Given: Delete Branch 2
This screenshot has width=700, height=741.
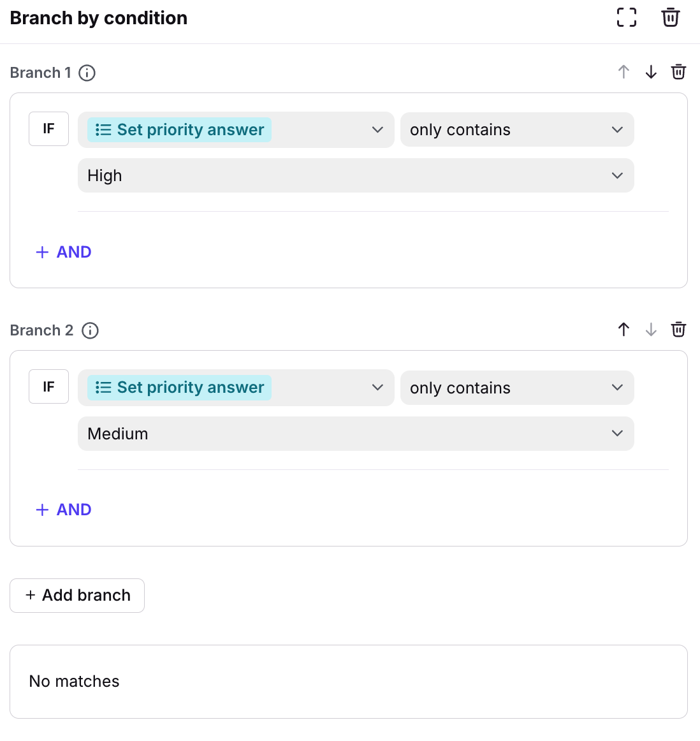Looking at the screenshot, I should pyautogui.click(x=678, y=330).
